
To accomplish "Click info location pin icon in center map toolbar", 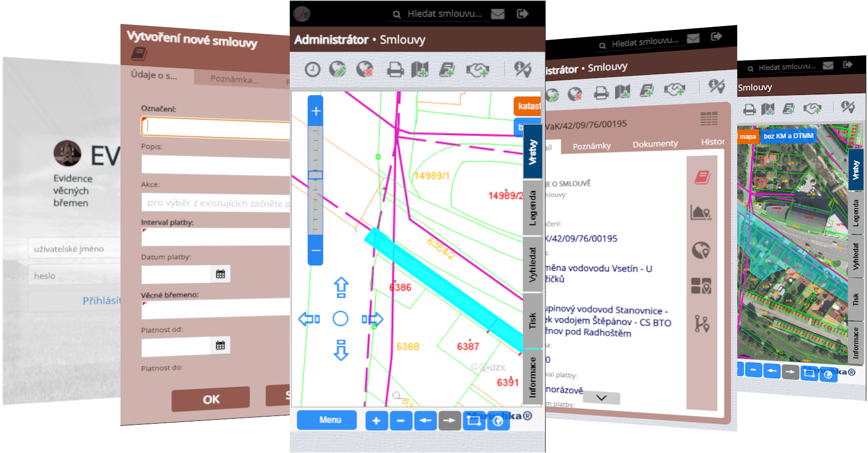I will (x=522, y=69).
